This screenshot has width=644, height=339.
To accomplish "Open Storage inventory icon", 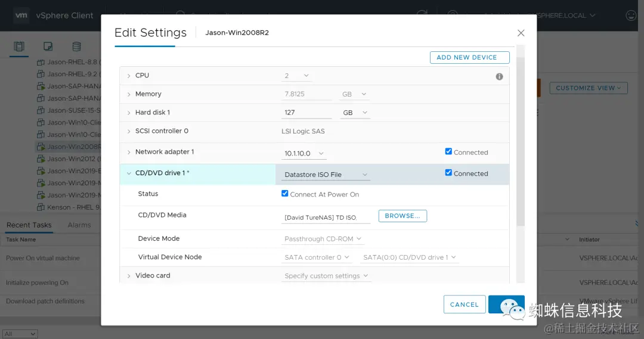I will [76, 46].
